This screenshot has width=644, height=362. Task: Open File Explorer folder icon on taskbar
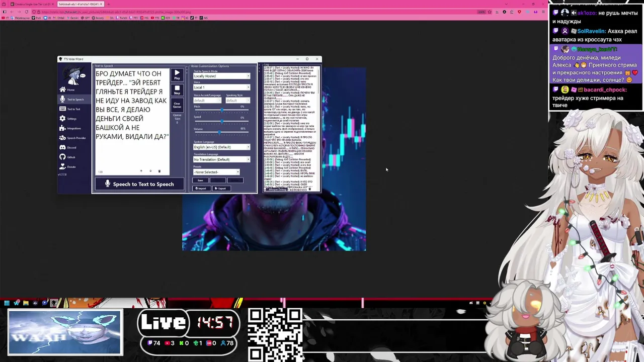(x=26, y=303)
